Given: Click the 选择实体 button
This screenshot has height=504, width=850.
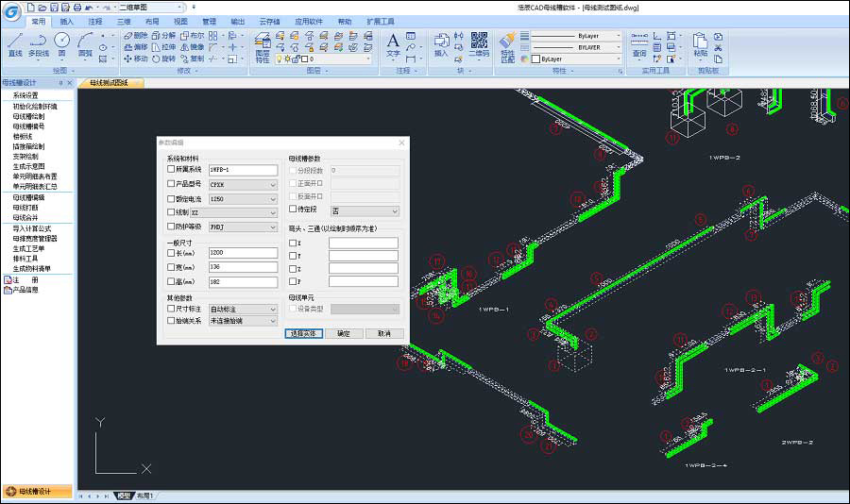Looking at the screenshot, I should pos(304,333).
